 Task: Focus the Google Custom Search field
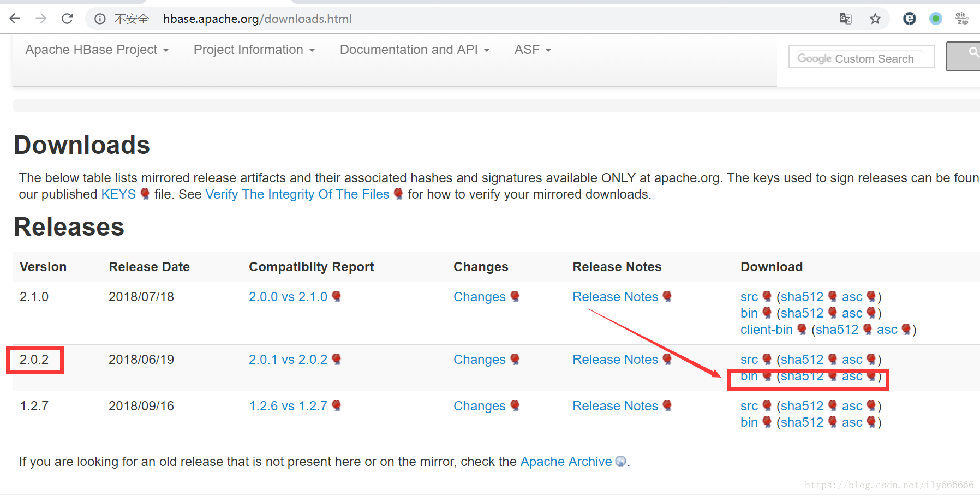click(x=861, y=57)
